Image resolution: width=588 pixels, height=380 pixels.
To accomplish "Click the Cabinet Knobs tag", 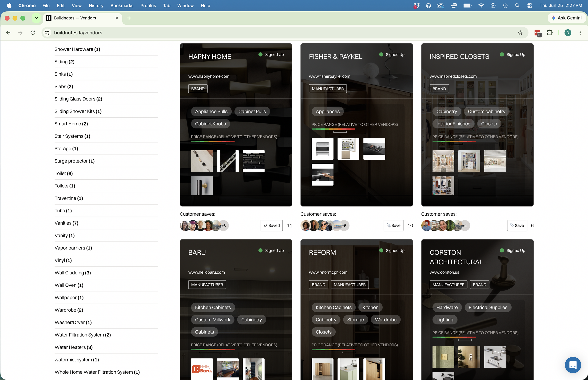I will click(x=210, y=124).
